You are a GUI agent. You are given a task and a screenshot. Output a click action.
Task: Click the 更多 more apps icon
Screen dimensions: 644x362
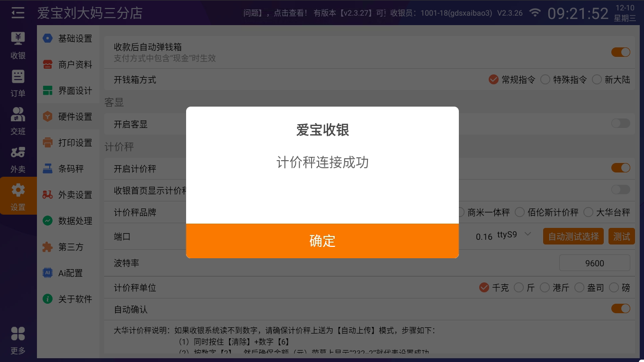[x=18, y=334]
